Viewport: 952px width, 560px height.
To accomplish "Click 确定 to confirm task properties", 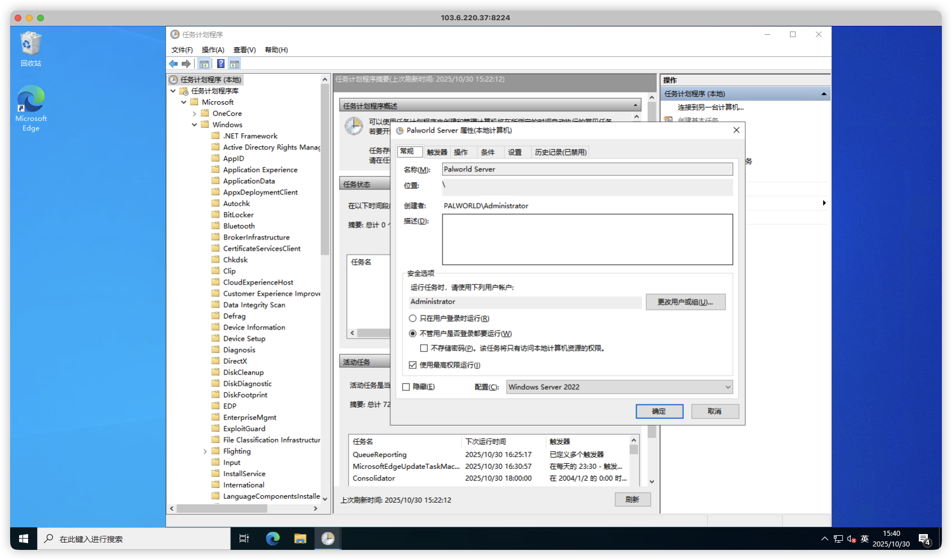I will (659, 412).
